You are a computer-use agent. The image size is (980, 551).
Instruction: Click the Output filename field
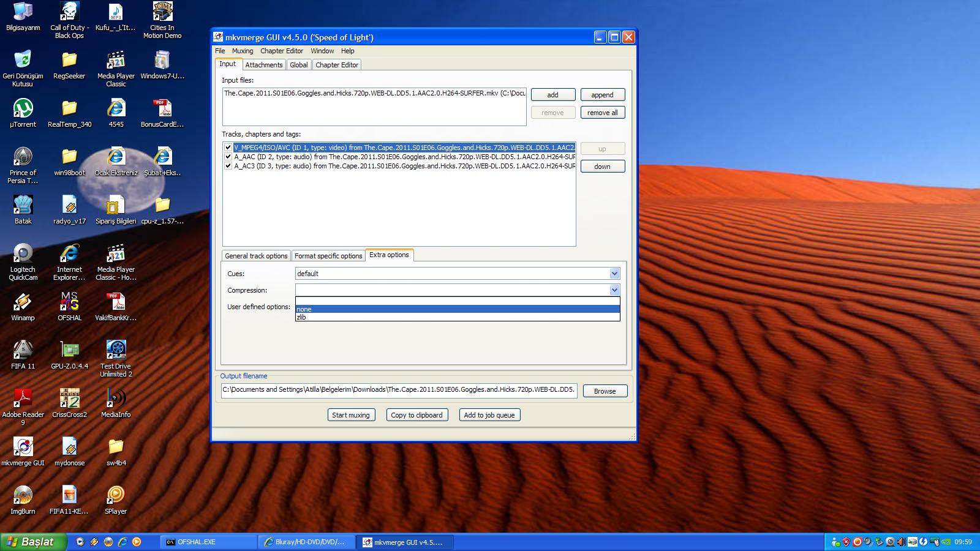[399, 390]
